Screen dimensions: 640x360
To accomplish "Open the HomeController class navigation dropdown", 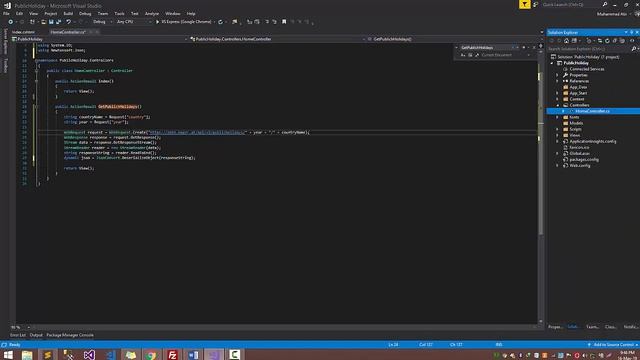I will click(x=277, y=39).
